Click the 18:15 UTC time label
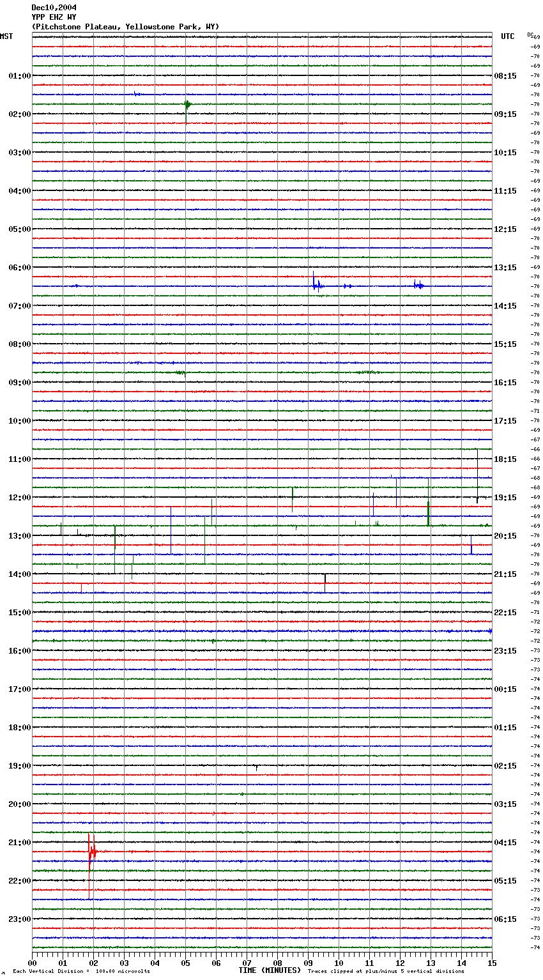 point(505,459)
